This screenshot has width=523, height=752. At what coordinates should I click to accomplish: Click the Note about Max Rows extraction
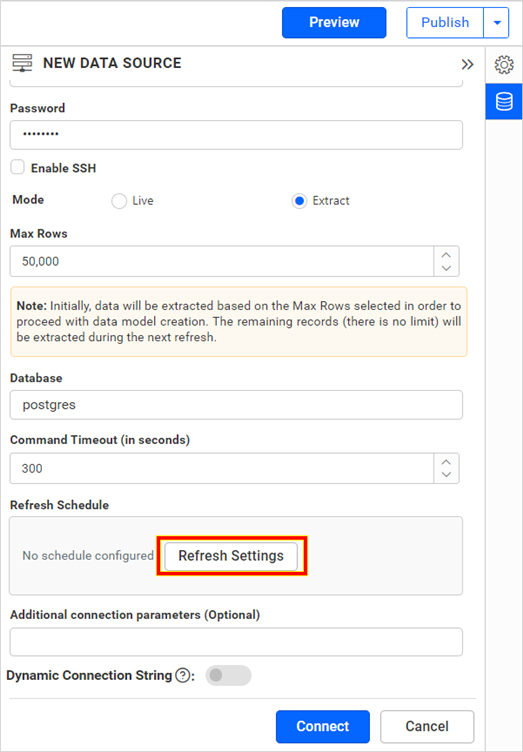tap(239, 322)
